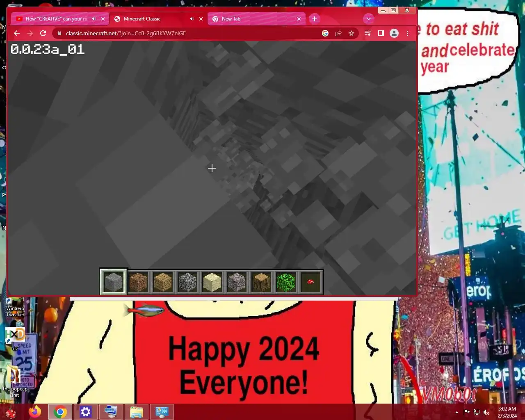The width and height of the screenshot is (525, 420).
Task: Select the red mushroom in hotbar
Action: click(310, 282)
